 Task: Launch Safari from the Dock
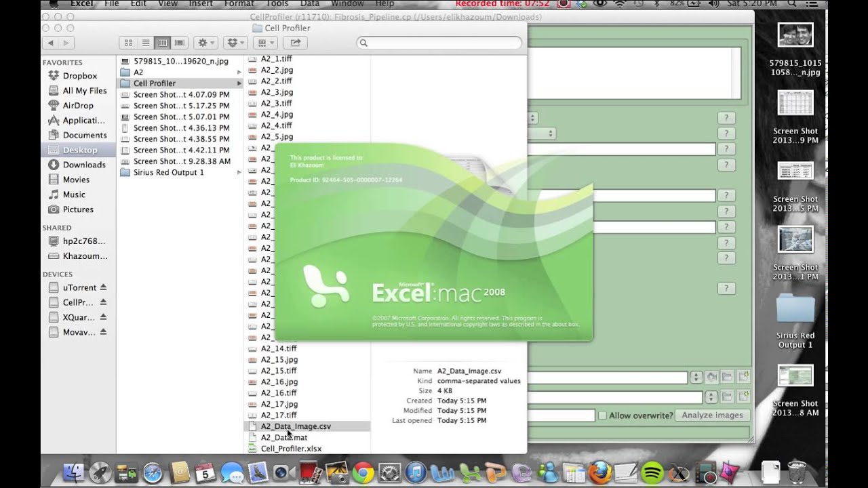(x=153, y=472)
